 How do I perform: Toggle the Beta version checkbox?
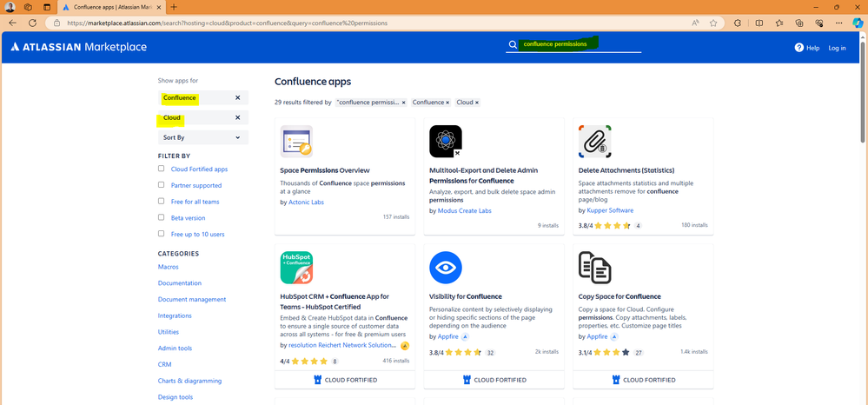(x=161, y=217)
